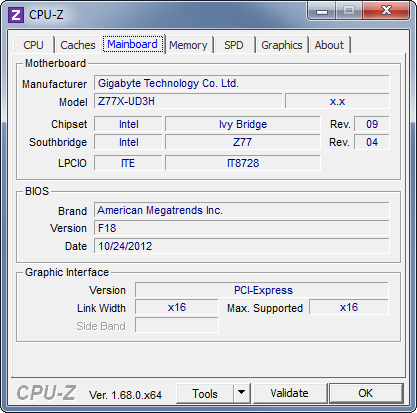Click the OK button
This screenshot has height=413, width=417.
coord(366,394)
